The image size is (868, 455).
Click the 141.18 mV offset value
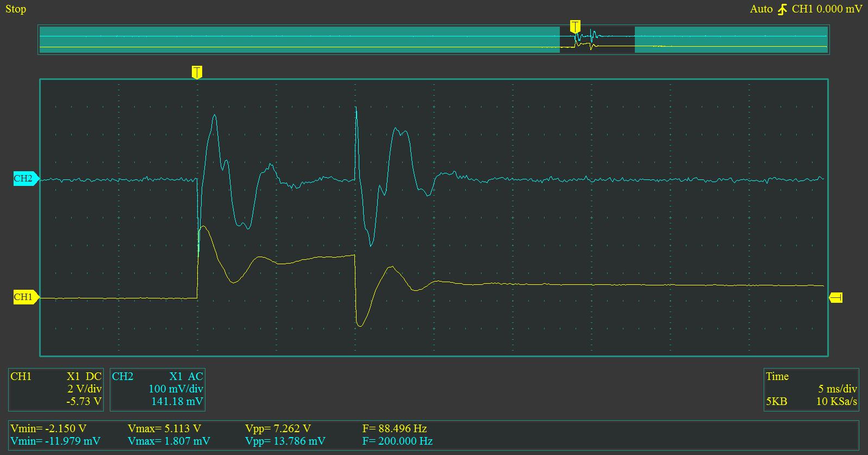[x=177, y=402]
